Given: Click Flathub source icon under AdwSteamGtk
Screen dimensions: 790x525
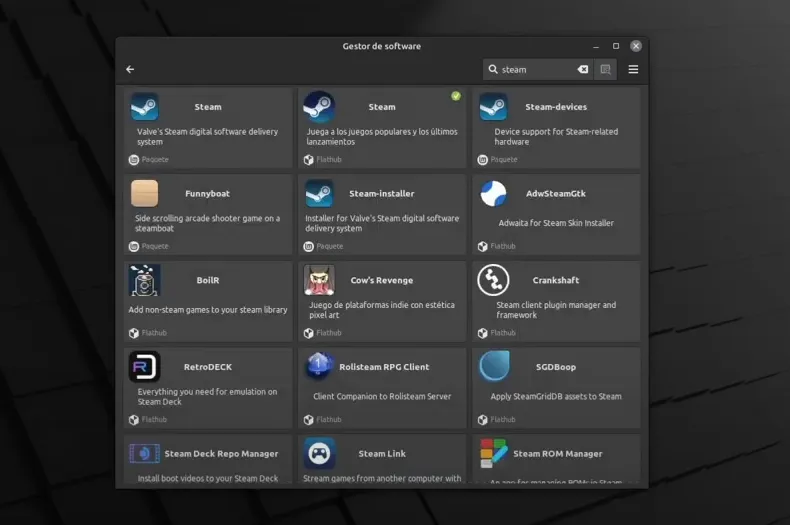Looking at the screenshot, I should (x=483, y=246).
